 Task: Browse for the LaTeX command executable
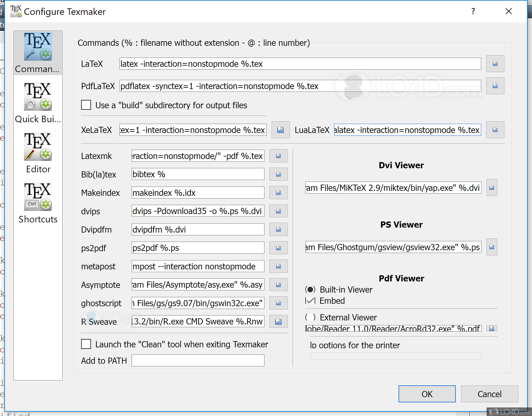[495, 64]
